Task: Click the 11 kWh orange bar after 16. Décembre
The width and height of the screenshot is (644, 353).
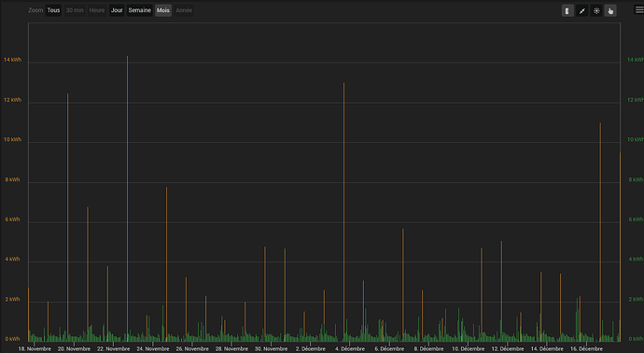Action: (600, 233)
